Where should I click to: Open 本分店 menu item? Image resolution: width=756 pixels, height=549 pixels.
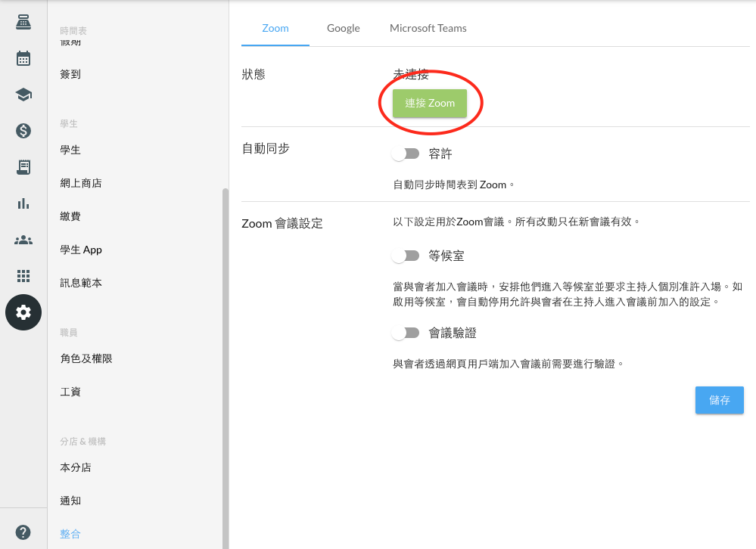point(76,467)
